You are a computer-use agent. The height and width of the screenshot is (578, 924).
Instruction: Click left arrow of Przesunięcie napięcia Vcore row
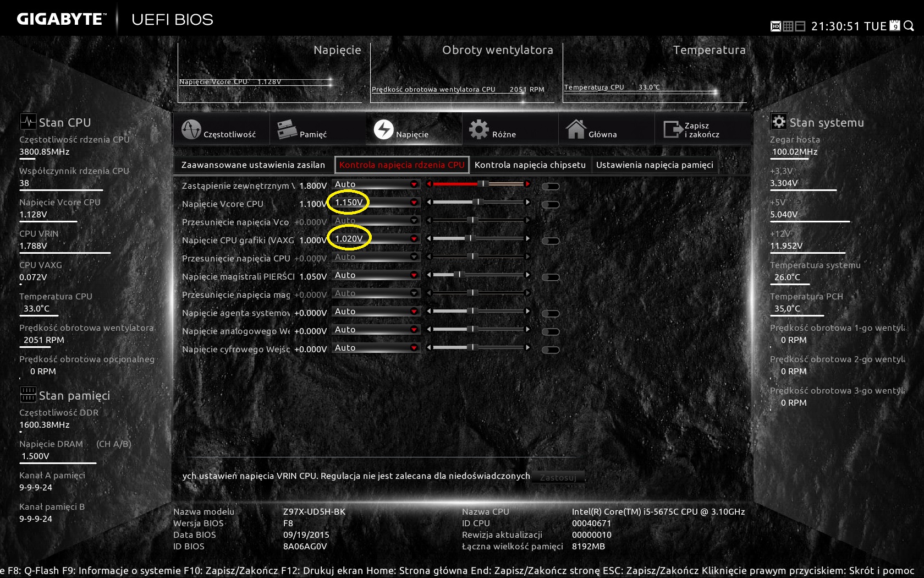coord(429,220)
